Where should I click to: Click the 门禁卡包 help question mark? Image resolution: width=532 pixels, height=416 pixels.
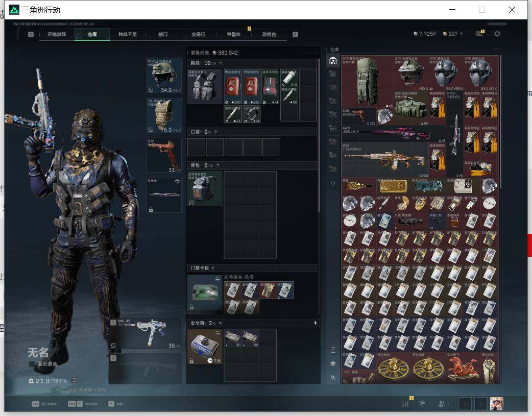213,268
